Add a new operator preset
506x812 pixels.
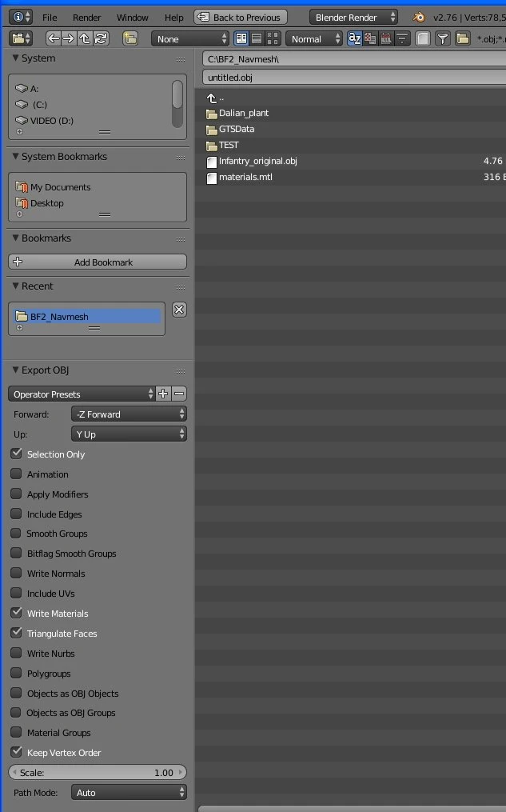pos(163,394)
